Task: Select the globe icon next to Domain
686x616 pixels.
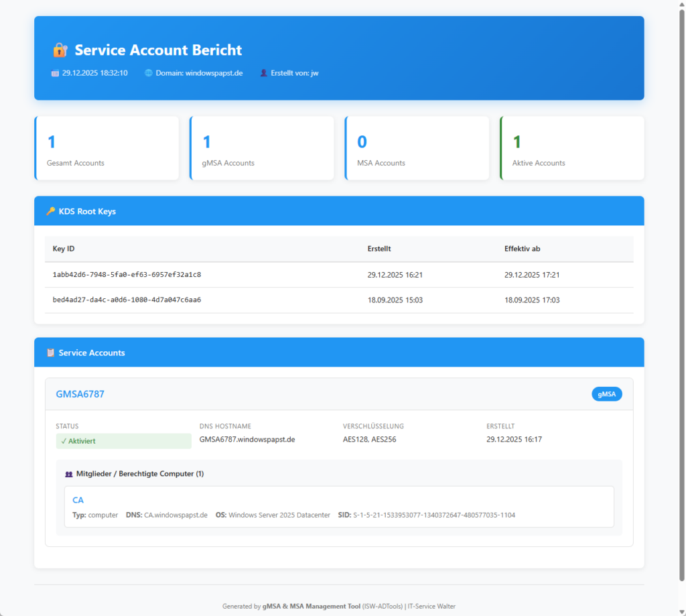Action: [x=147, y=72]
